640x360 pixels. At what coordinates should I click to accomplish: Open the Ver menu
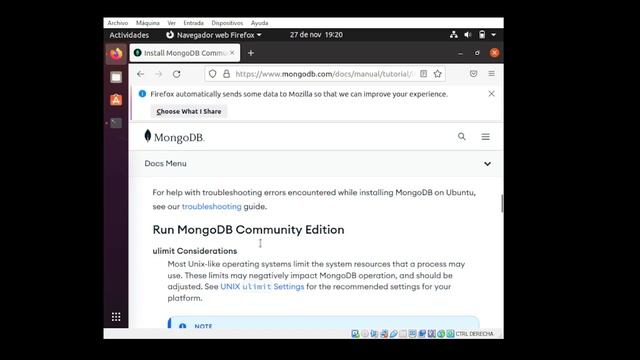tap(171, 23)
